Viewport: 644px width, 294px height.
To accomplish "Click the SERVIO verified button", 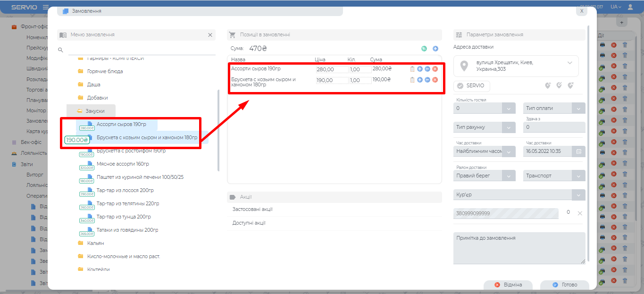I will (x=472, y=86).
